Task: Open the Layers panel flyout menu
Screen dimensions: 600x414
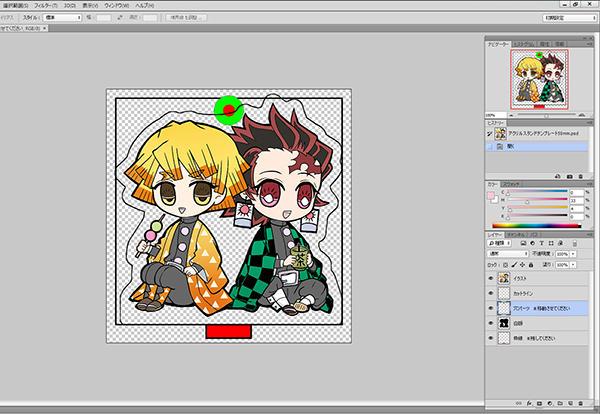Action: pyautogui.click(x=589, y=235)
